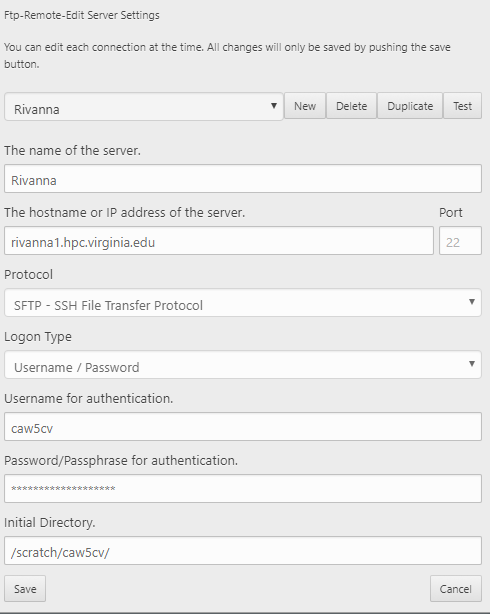490x614 pixels.
Task: Click the username field containing caw5cv
Action: (x=243, y=426)
